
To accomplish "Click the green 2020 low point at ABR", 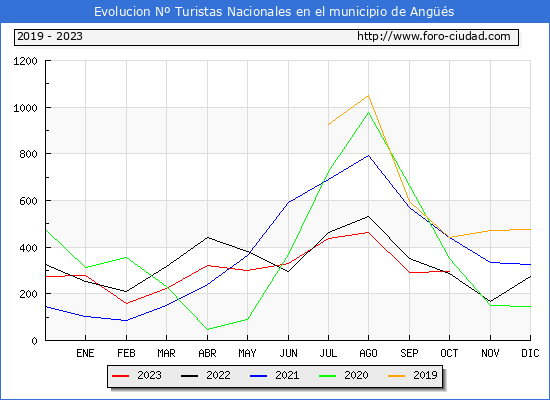I will (207, 329).
